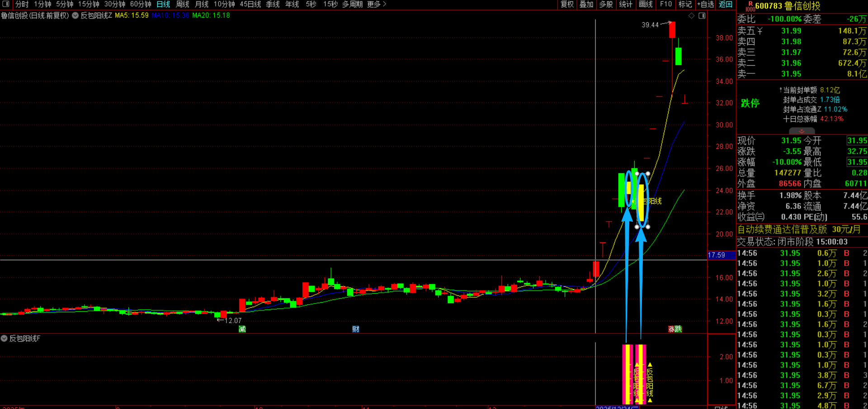Click the 减 event marker on chart
868x409 pixels.
(x=242, y=329)
